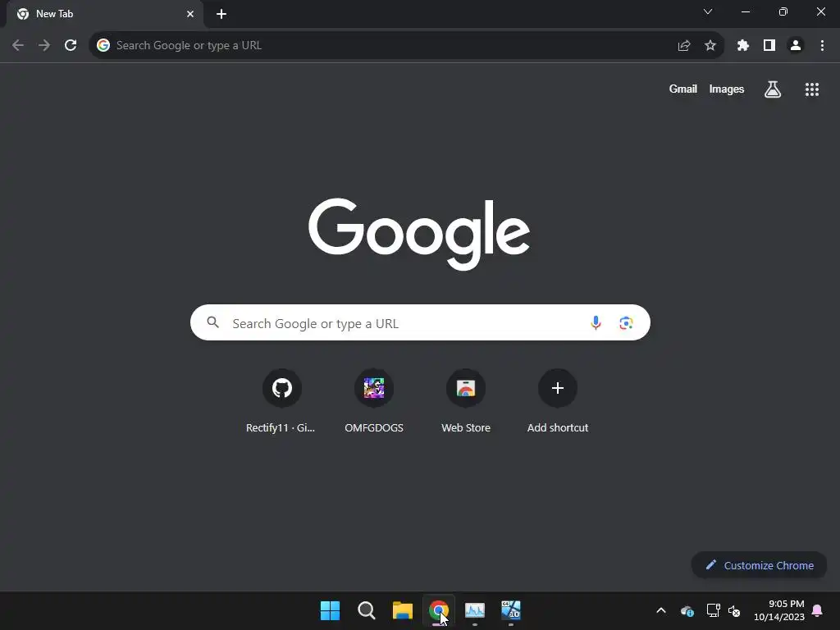The height and width of the screenshot is (630, 840).
Task: Click the Google icon in address bar
Action: click(103, 46)
